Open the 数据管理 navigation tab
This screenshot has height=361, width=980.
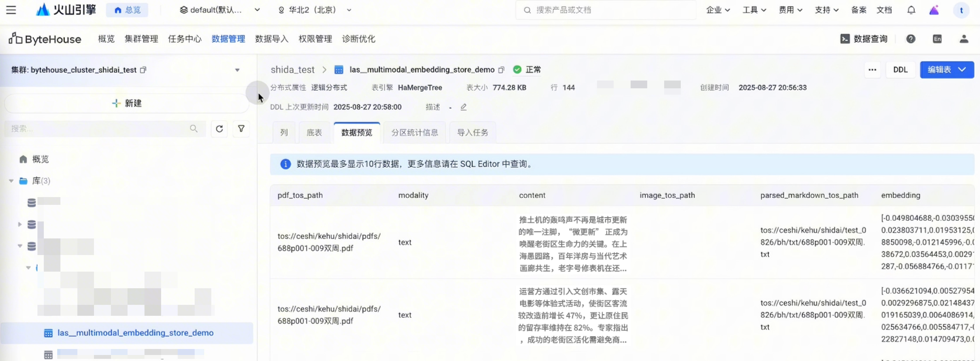point(228,39)
